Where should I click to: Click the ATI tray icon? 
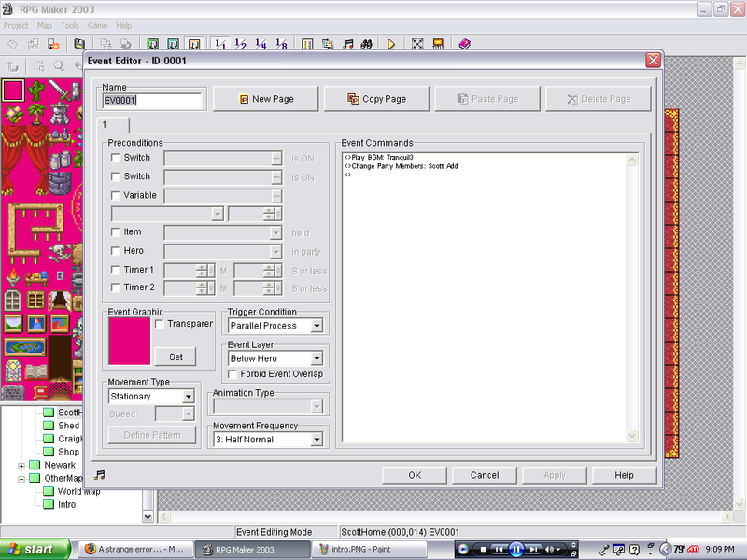[x=693, y=550]
